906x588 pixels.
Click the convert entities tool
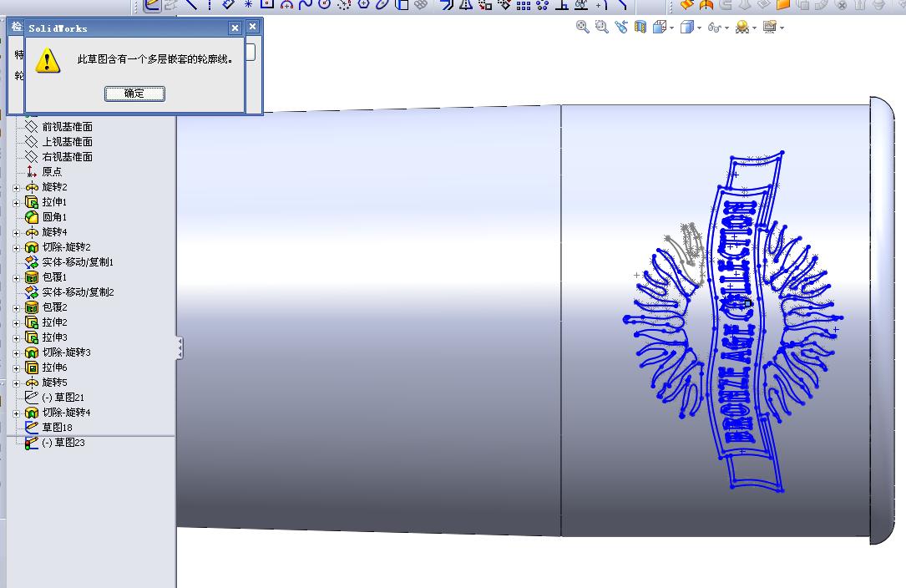click(x=401, y=5)
